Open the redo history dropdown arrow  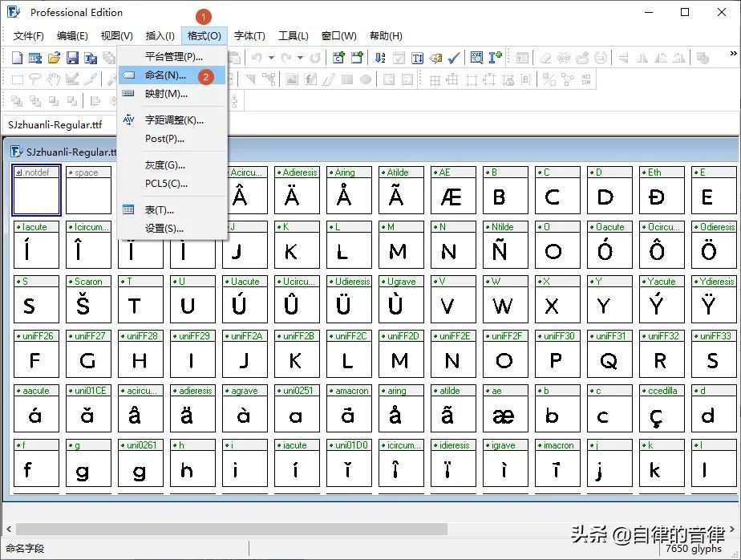click(x=300, y=58)
